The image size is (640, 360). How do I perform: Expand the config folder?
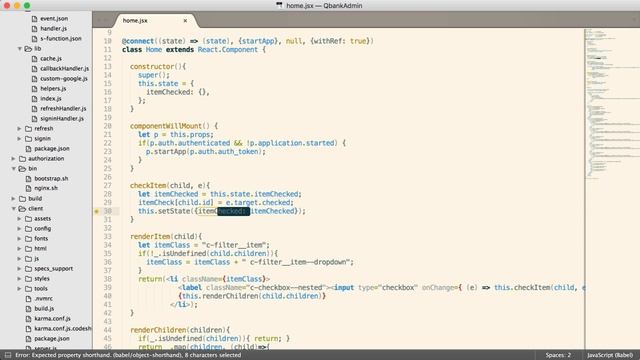pos(19,229)
